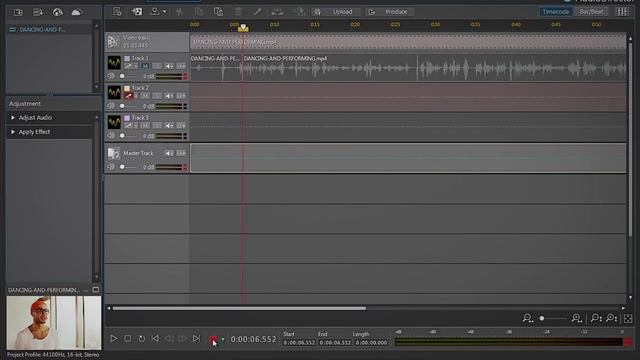Image resolution: width=640 pixels, height=360 pixels.
Task: Click the timeline scroll right arrow
Action: point(623,308)
